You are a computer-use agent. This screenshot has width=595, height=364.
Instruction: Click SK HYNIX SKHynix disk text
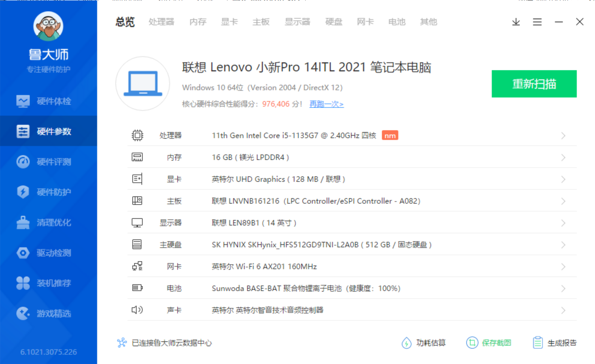322,245
